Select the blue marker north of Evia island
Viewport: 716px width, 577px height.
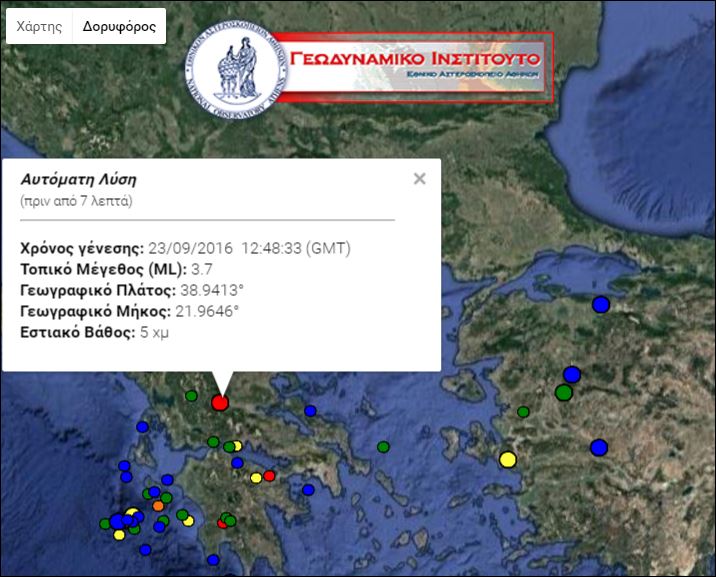[311, 411]
